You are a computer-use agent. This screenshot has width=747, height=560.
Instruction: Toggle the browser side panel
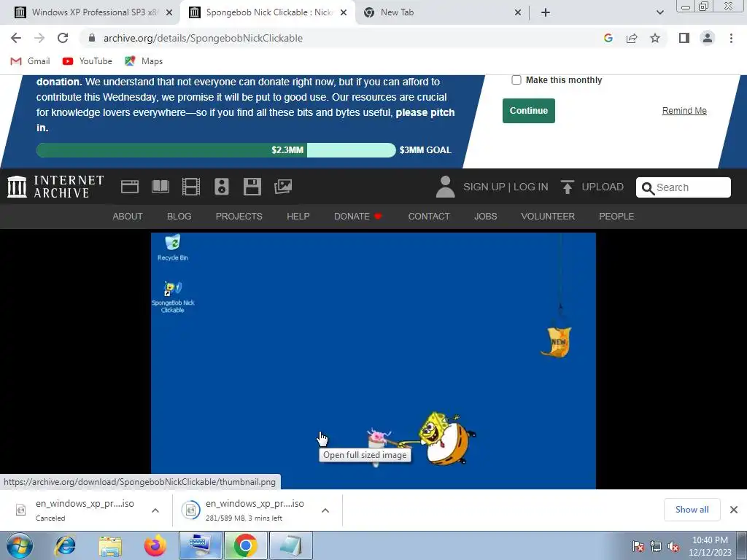pyautogui.click(x=684, y=38)
